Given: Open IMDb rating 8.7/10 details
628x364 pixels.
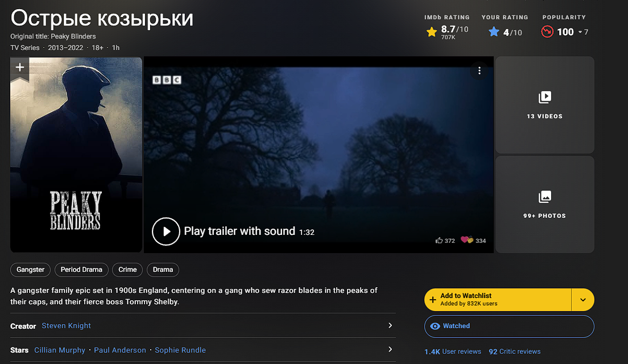Looking at the screenshot, I should [x=447, y=32].
